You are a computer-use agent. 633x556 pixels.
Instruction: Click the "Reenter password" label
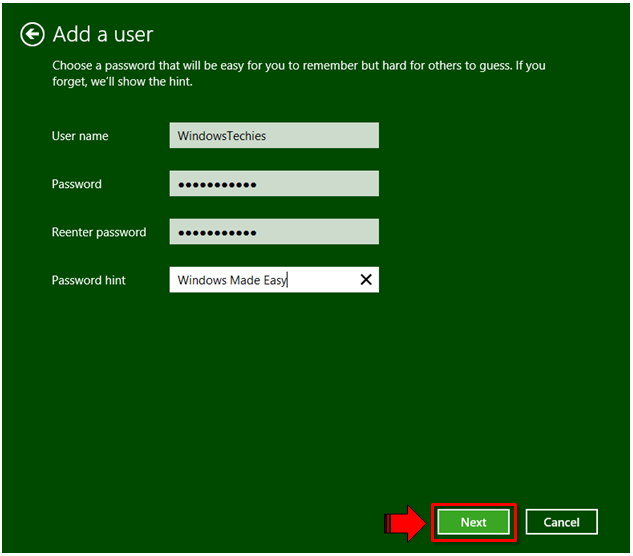click(99, 232)
